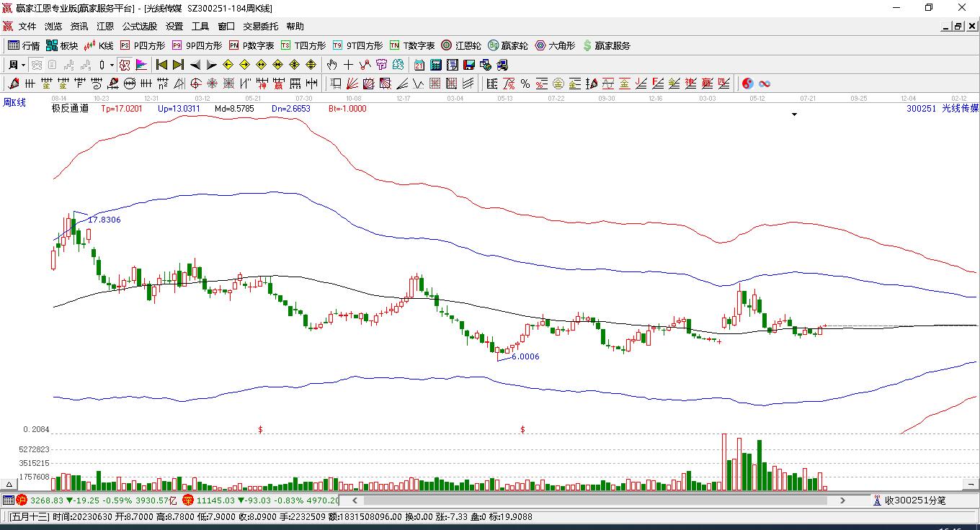The image size is (980, 530).
Task: Launch the 江恩轮 Gann wheel
Action: (461, 45)
